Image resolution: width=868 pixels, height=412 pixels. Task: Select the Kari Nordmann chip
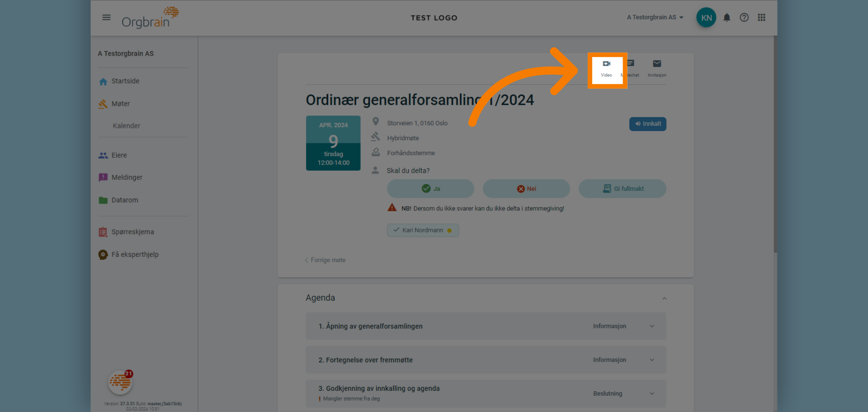[423, 230]
